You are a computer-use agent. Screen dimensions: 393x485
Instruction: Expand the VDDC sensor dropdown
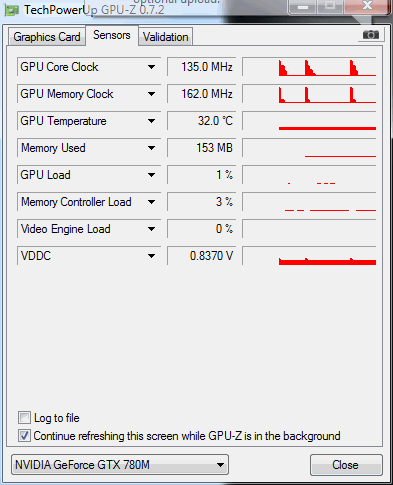[x=151, y=256]
